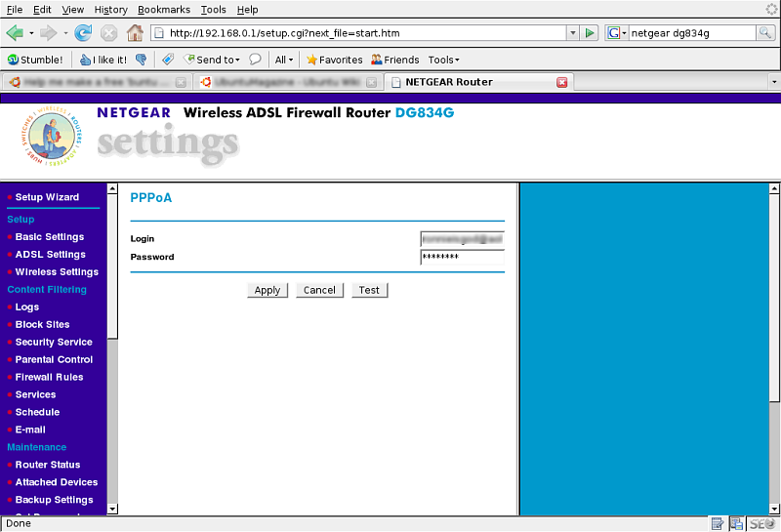Screen dimensions: 781x532
Task: Open the 'All' topics dropdown
Action: tap(284, 60)
